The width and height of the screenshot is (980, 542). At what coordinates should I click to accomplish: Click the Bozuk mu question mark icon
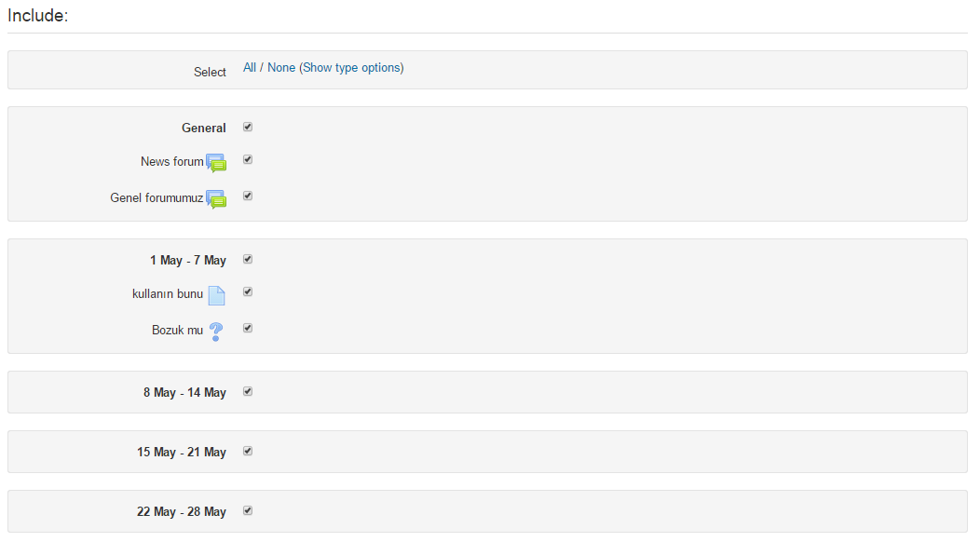click(216, 331)
